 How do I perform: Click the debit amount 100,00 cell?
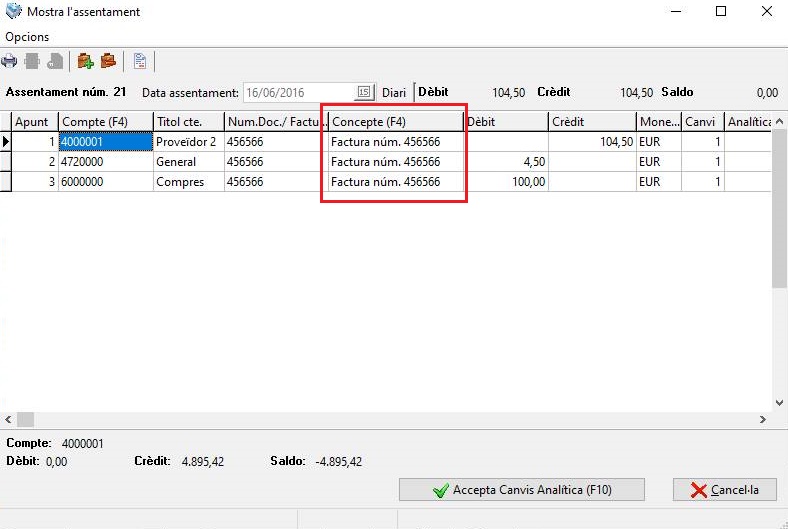[506, 182]
